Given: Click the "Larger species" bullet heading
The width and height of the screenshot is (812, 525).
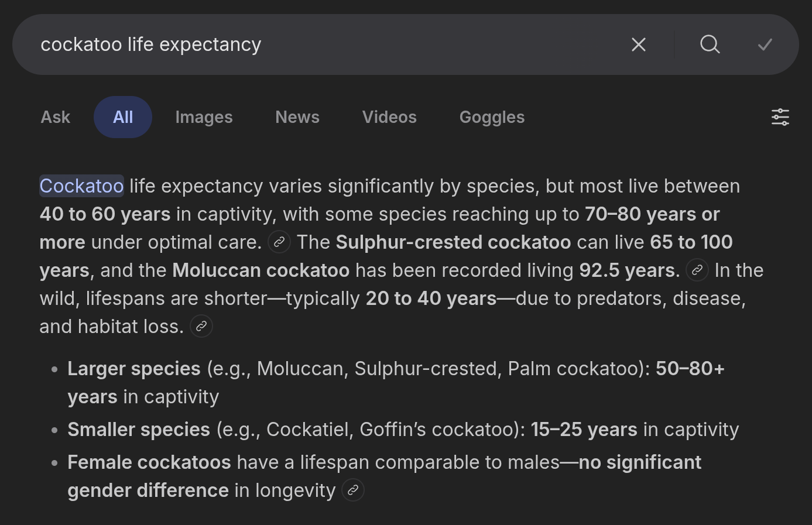Looking at the screenshot, I should click(x=134, y=369).
